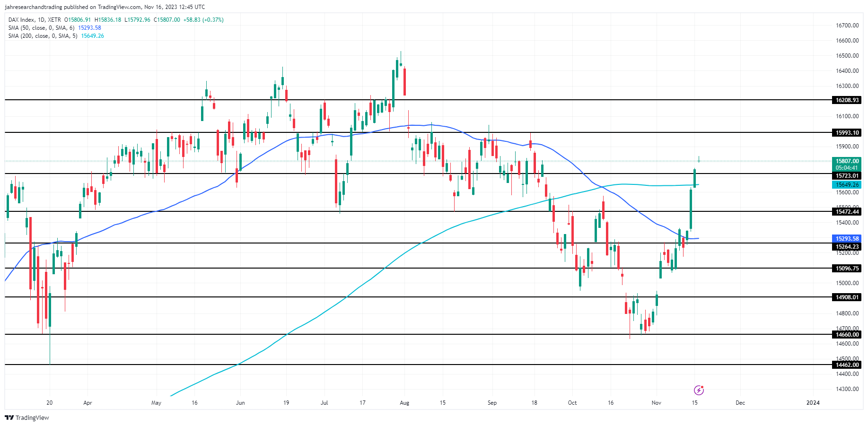Toggle the SMA 50 indicator legend entry
This screenshot has height=426, width=868.
41,28
